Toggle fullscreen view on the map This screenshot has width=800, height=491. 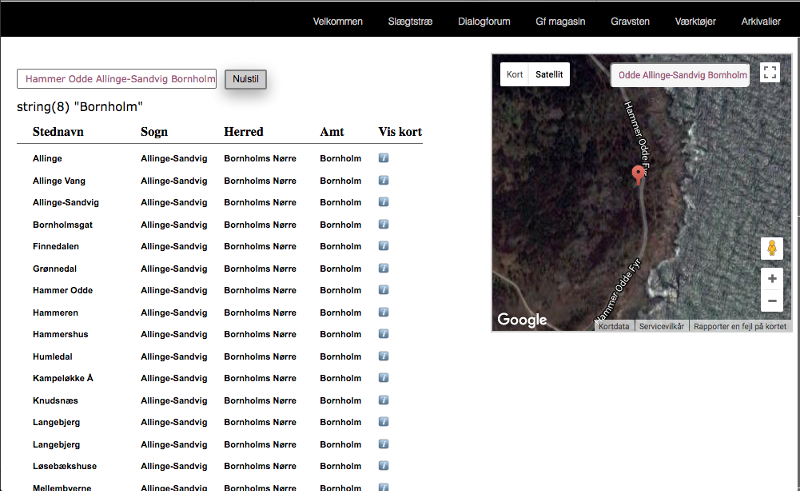(769, 73)
